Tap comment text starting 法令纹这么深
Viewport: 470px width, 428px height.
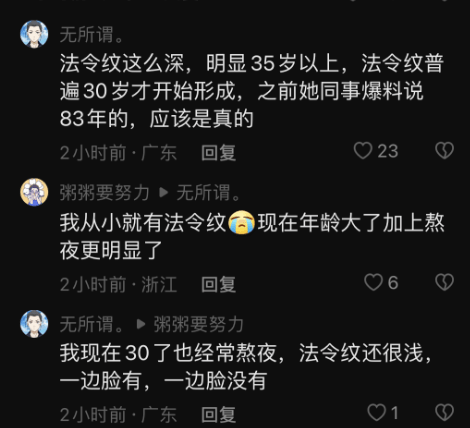[x=252, y=91]
